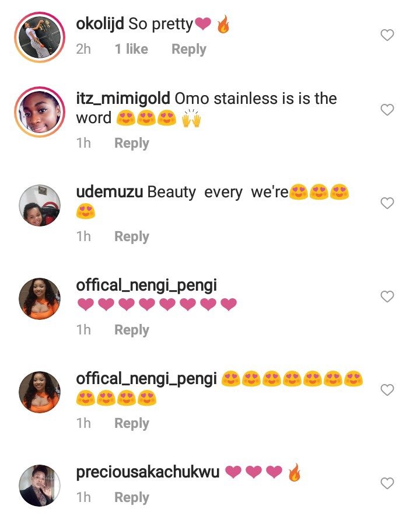Open preciousakachukwu's profile photo

tap(40, 486)
